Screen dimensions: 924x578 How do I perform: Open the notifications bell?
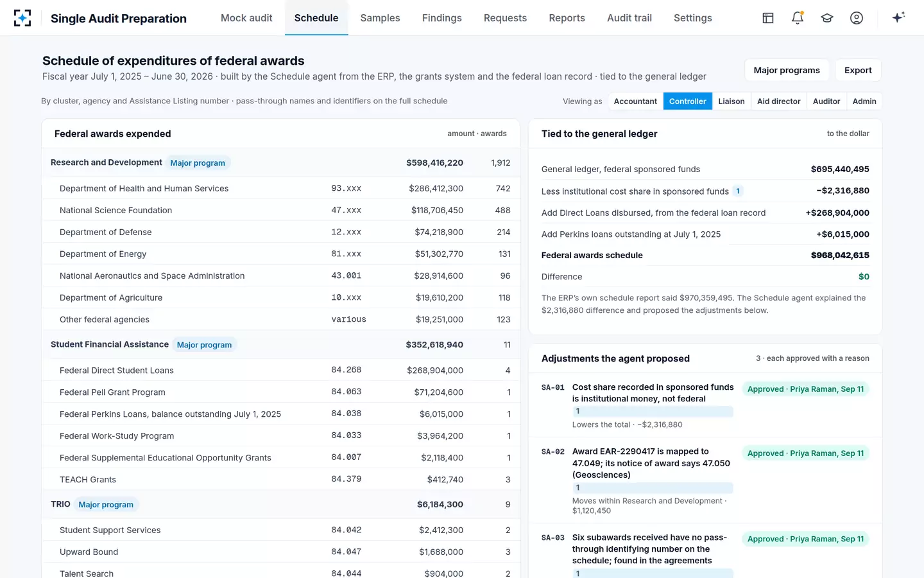[798, 18]
